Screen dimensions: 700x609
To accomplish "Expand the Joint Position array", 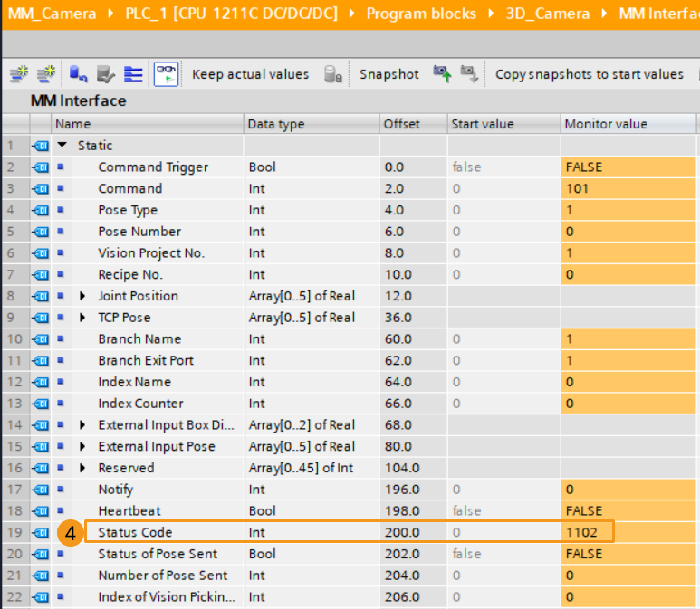I will click(83, 296).
